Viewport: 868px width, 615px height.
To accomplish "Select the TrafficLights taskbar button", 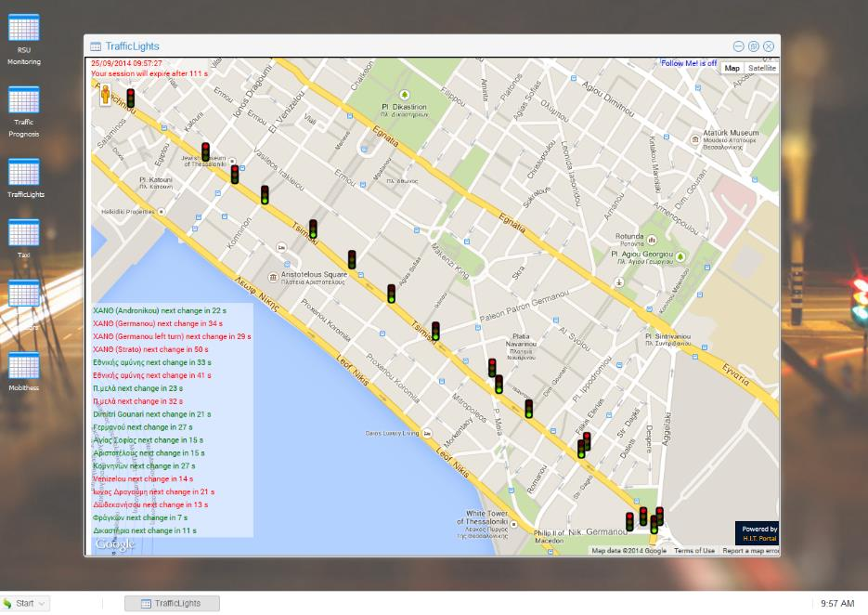I will click(172, 603).
